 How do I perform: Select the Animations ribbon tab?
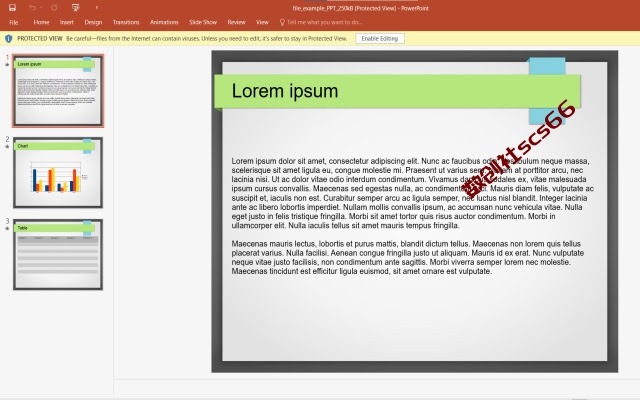tap(164, 22)
